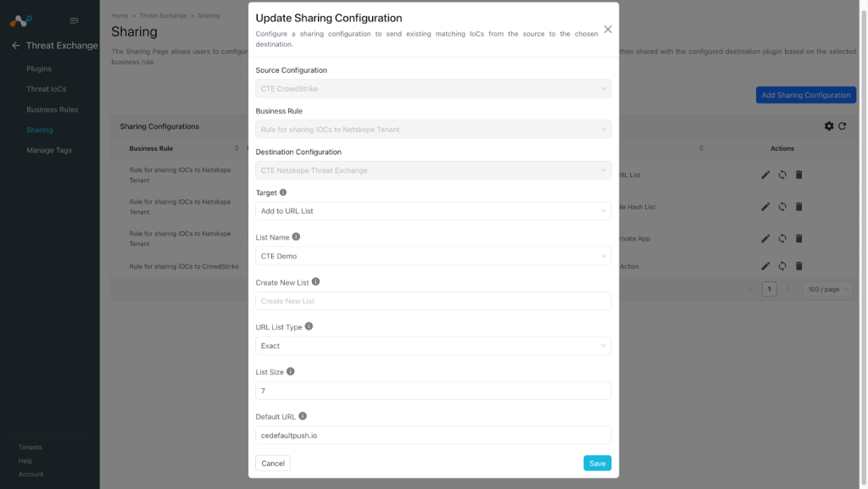The height and width of the screenshot is (489, 868).
Task: Click the URL List Type info icon
Action: (x=309, y=326)
